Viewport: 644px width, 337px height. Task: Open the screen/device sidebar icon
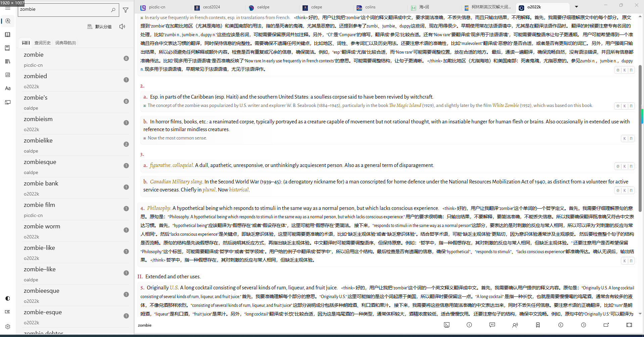tap(8, 102)
